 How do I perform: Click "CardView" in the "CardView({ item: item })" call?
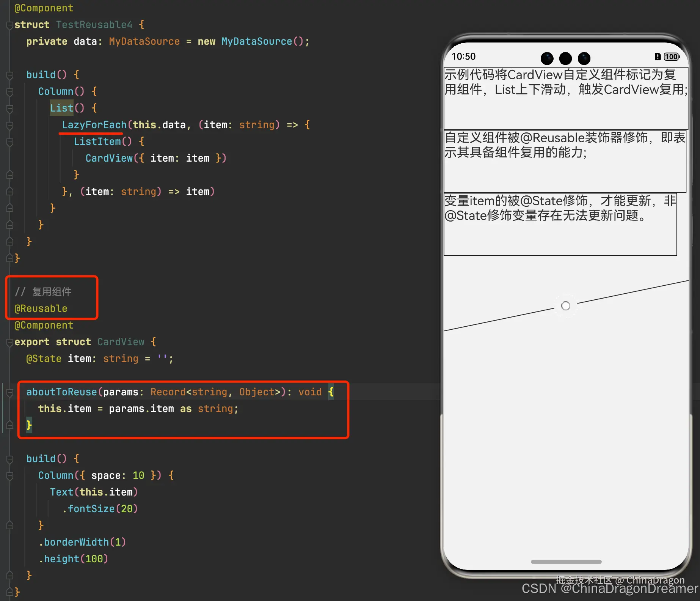click(x=109, y=158)
